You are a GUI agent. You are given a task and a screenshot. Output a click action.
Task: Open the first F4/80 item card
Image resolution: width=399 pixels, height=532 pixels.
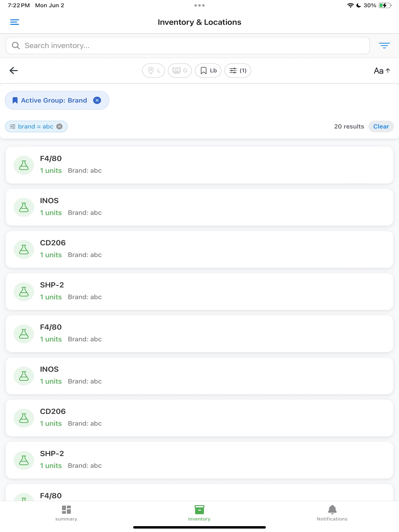coord(199,165)
